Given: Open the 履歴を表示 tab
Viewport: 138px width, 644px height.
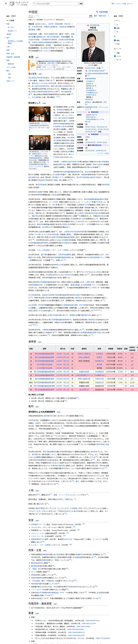Looking at the screenshot, I should click(102, 16).
